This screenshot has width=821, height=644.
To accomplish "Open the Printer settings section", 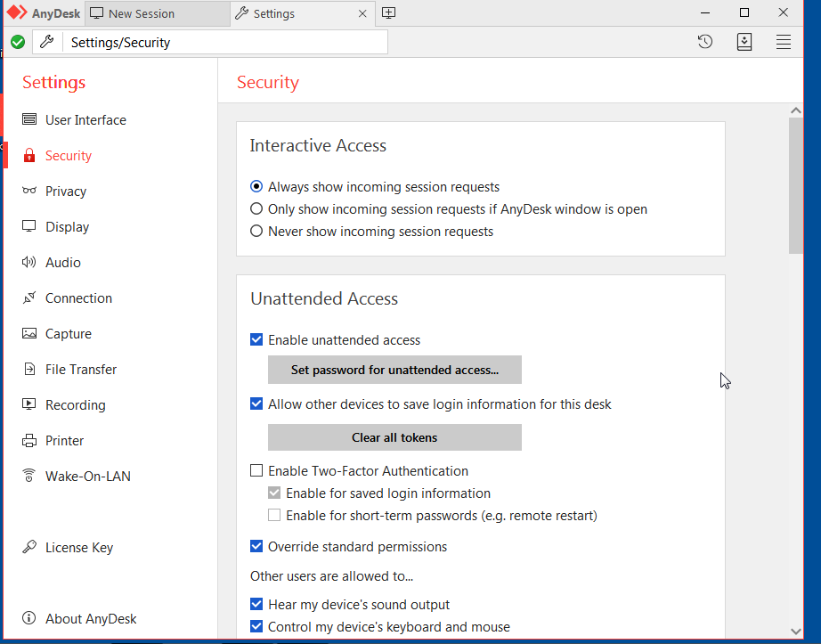I will click(64, 441).
